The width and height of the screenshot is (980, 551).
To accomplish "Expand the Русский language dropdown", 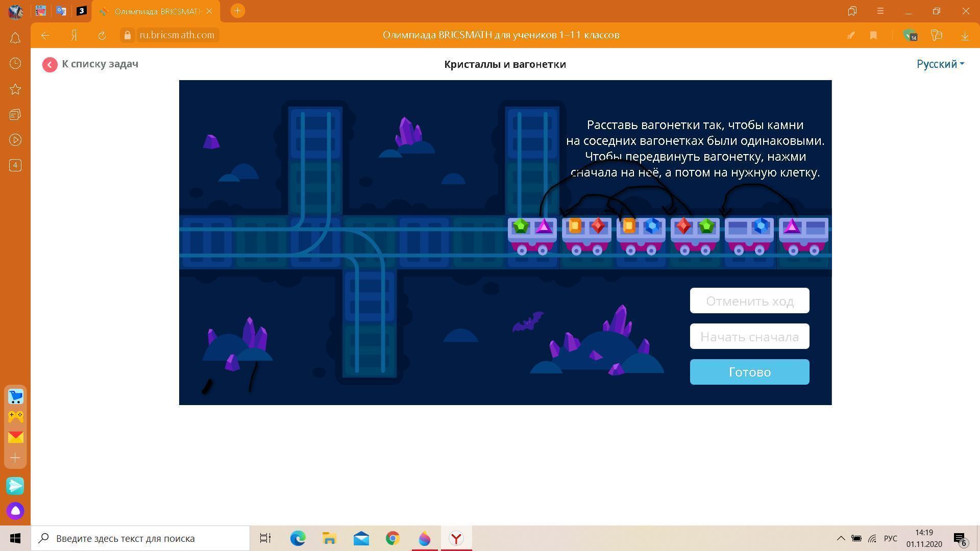I will coord(940,64).
